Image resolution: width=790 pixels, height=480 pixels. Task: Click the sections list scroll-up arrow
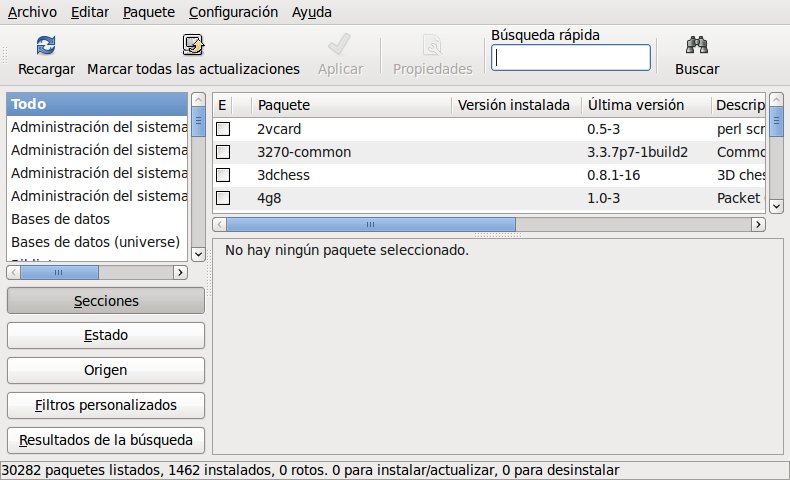coord(199,99)
